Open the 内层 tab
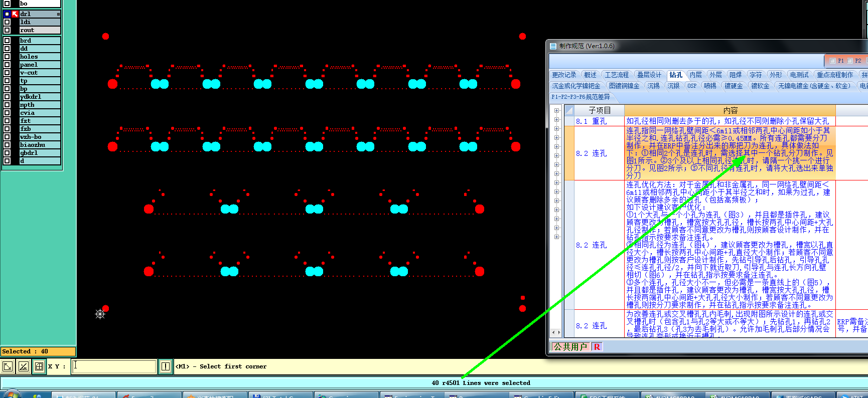 pos(696,75)
